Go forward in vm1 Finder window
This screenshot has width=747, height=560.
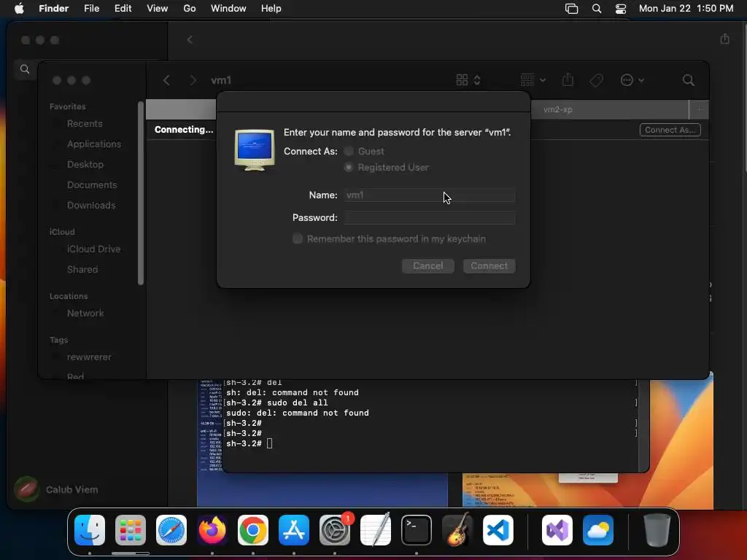pyautogui.click(x=193, y=80)
